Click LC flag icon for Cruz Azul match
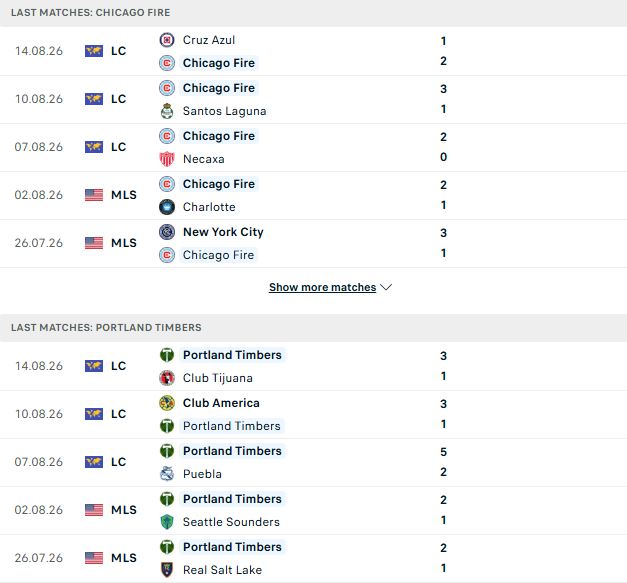627x583 pixels. [94, 51]
